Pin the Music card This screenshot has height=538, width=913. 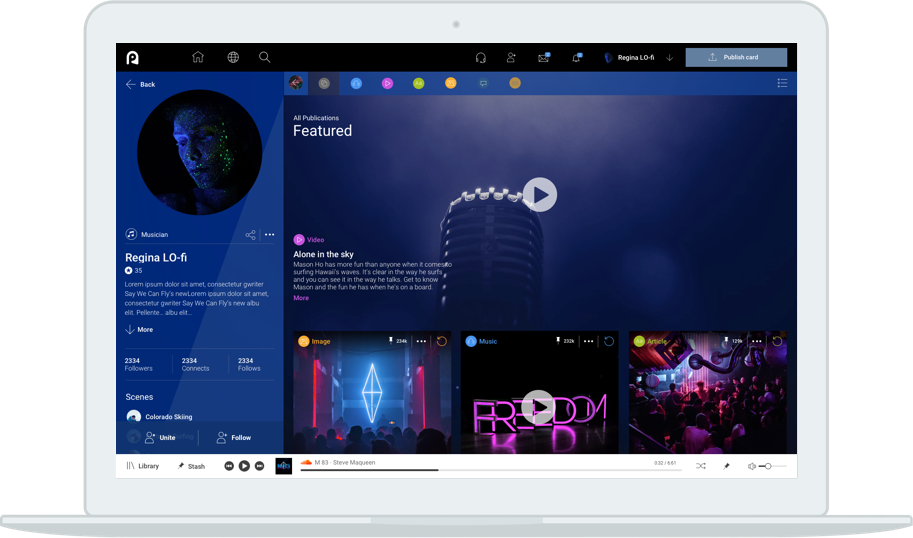(x=558, y=341)
